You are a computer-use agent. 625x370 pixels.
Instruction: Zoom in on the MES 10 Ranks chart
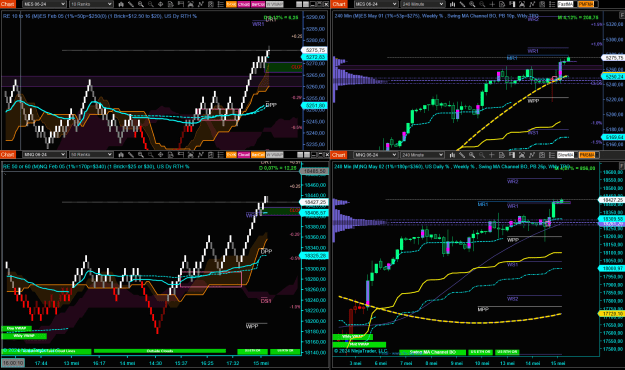pyautogui.click(x=141, y=4)
